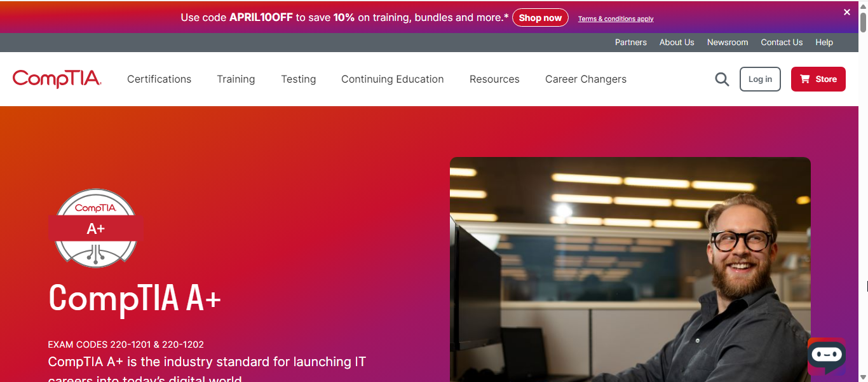This screenshot has width=868, height=382.
Task: Click the CompTIA logo in header
Action: [57, 79]
